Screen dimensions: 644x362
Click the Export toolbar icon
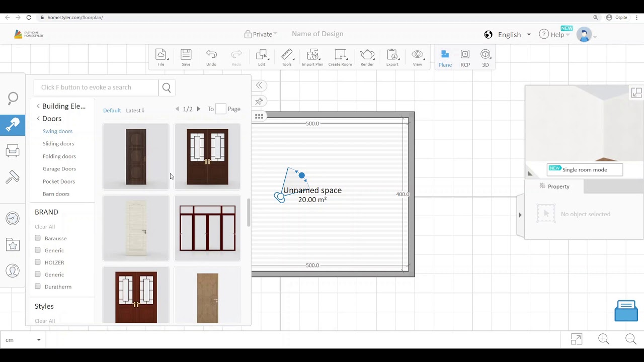point(392,57)
